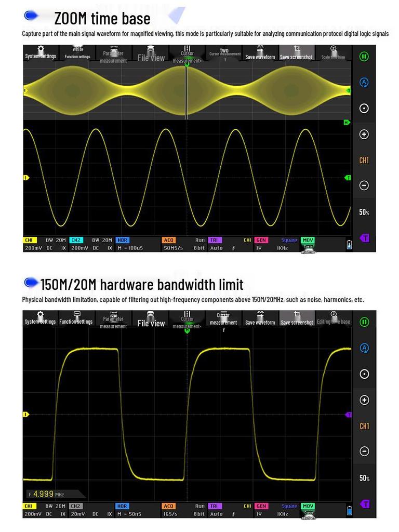Click Save waveform in ZOOM time base screen
This screenshot has width=399, height=532.
(260, 54)
